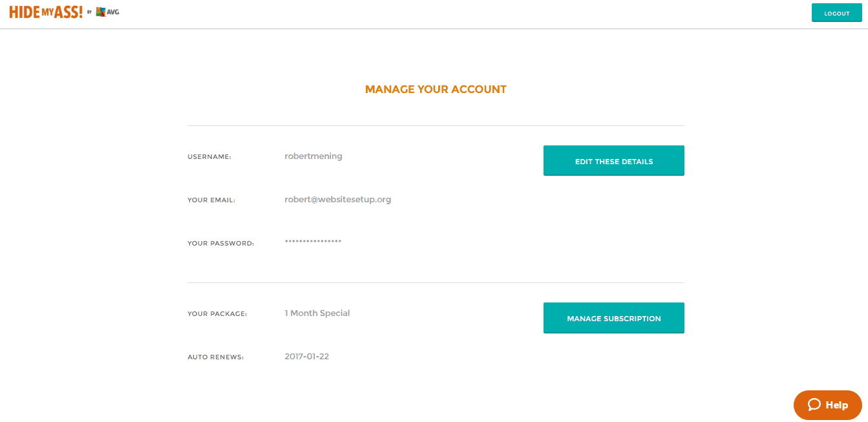Viewport: 868px width, 422px height.
Task: Click the email robert@websitesetup.org
Action: [338, 199]
